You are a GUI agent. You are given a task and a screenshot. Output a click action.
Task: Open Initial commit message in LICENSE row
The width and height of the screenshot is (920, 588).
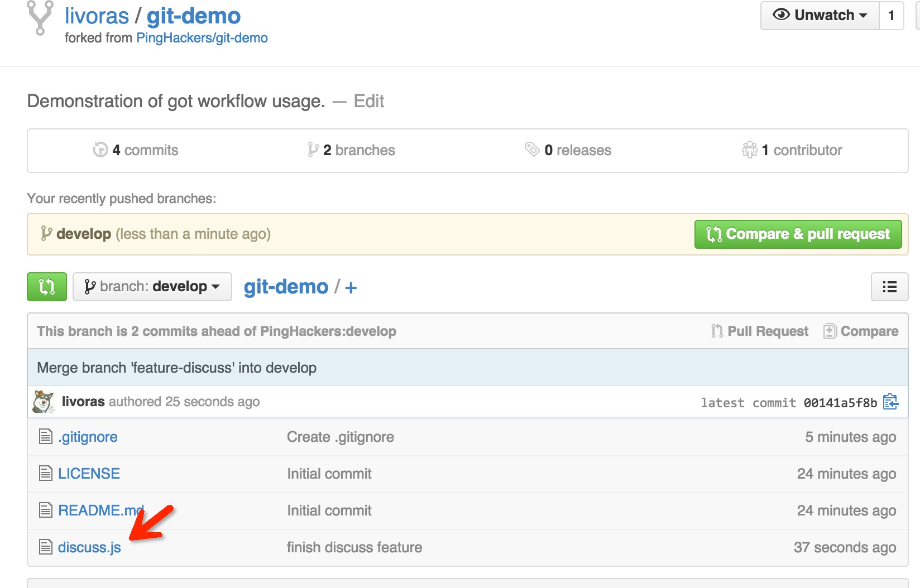[329, 474]
